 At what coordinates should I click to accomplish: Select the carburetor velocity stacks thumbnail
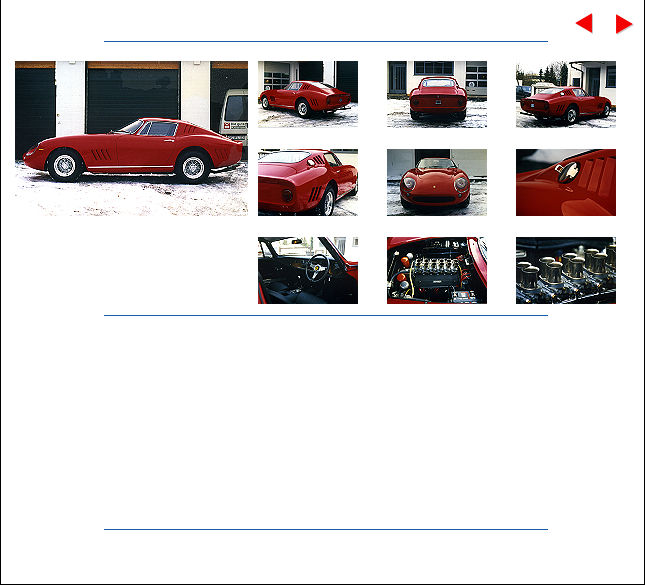pos(565,270)
